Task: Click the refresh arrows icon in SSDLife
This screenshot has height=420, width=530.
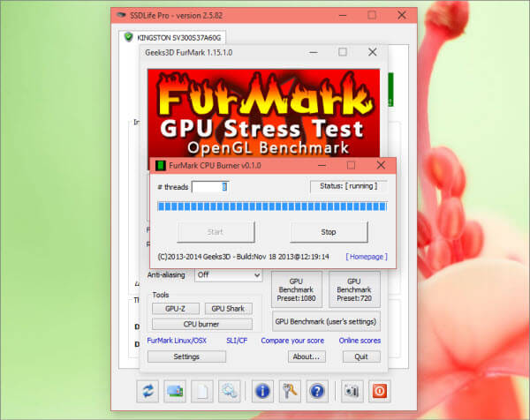Action: pos(148,391)
